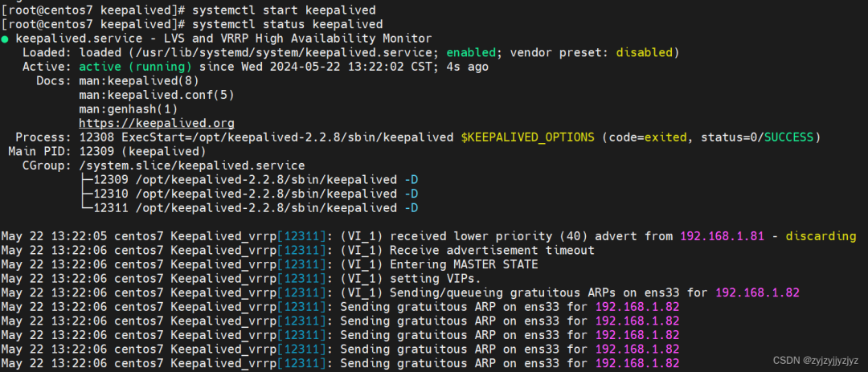Click the 'systemctl status keepalived' command text
This screenshot has height=372, width=868.
coord(287,25)
